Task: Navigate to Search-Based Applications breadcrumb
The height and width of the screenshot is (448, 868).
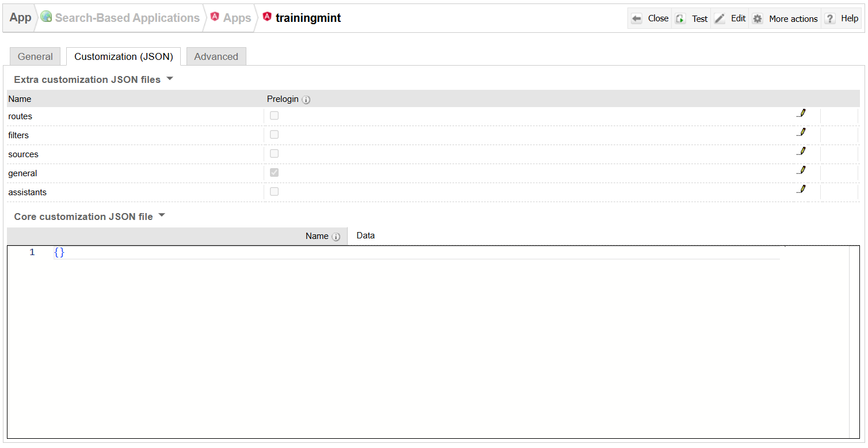Action: click(127, 18)
